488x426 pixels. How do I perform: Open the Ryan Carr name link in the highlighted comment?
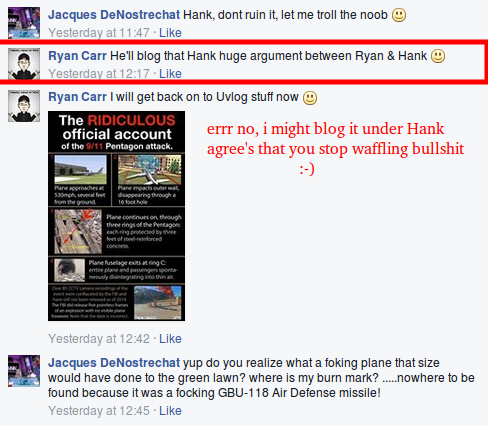click(x=77, y=56)
